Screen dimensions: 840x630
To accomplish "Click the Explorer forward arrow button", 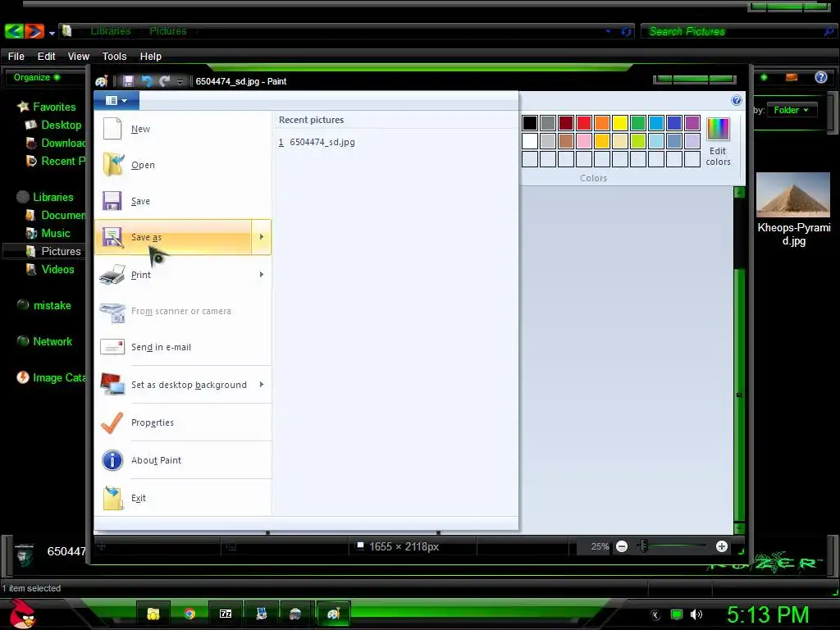I will (x=34, y=31).
